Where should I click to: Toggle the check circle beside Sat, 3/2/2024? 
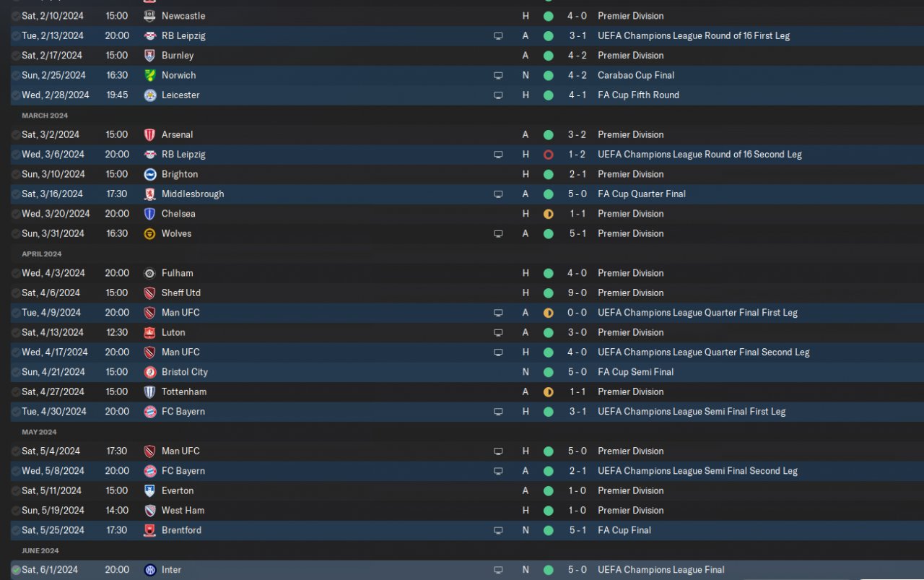[x=16, y=134]
